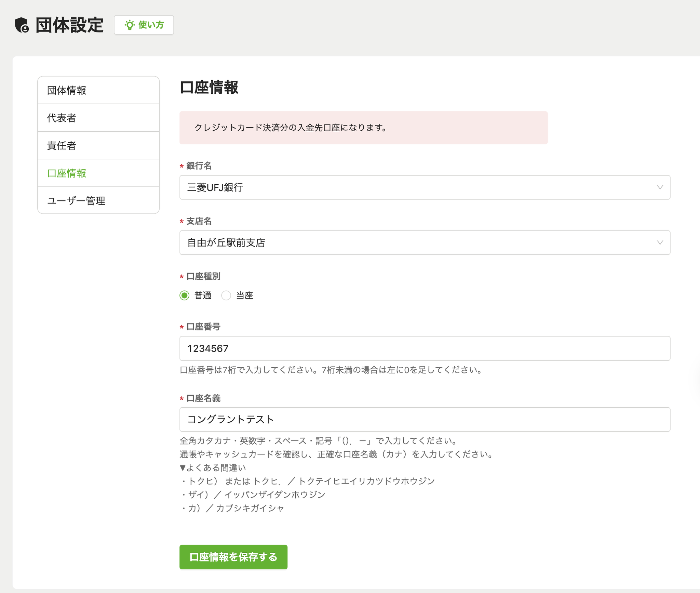Open the 銀行名 dropdown showing 三菱UFJ銀行
Image resolution: width=700 pixels, height=593 pixels.
click(x=425, y=187)
